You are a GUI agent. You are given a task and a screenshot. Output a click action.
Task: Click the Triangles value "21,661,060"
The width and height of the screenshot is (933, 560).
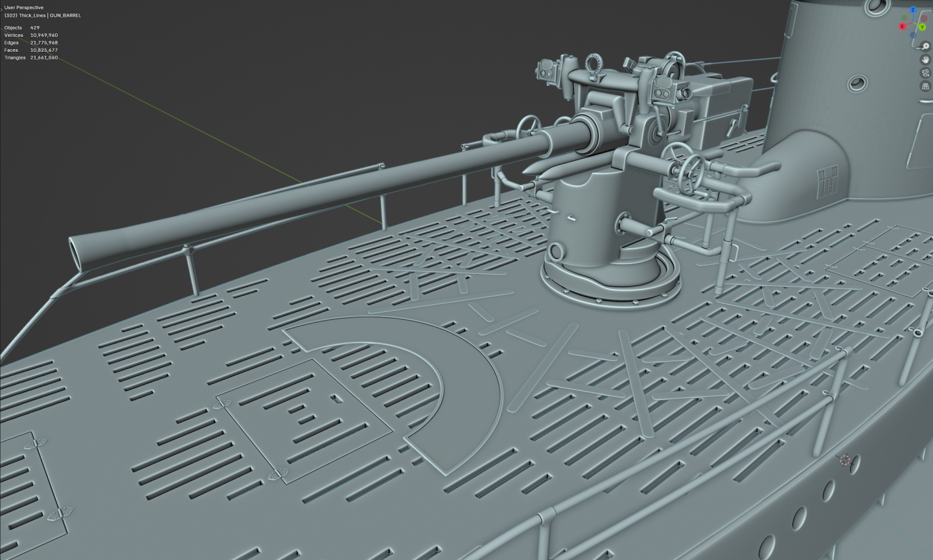(x=44, y=58)
